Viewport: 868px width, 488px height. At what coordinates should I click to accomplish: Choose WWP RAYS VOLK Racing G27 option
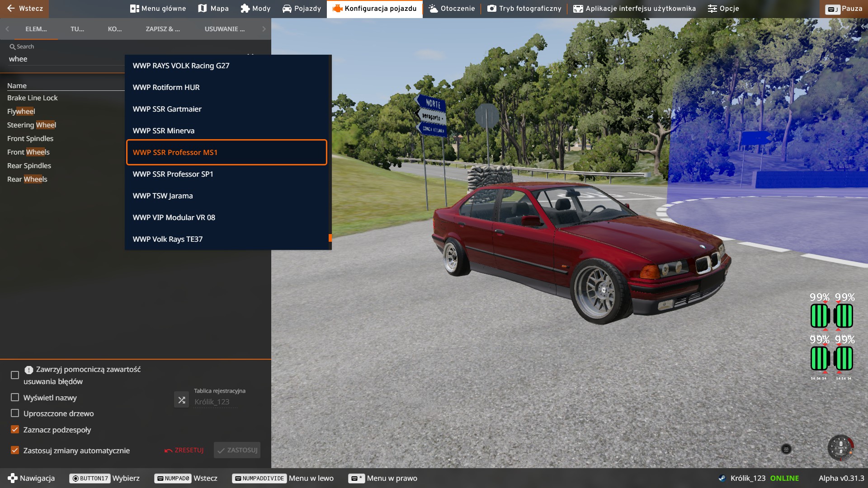[226, 66]
